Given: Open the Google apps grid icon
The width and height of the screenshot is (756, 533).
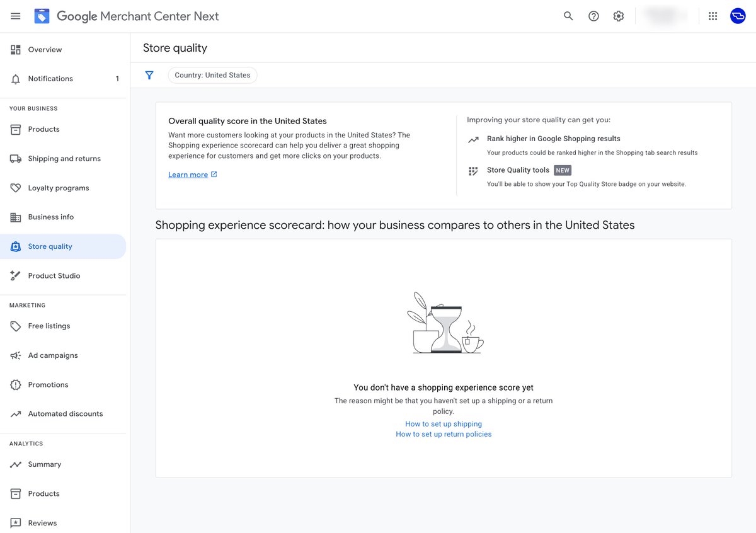Looking at the screenshot, I should click(713, 16).
